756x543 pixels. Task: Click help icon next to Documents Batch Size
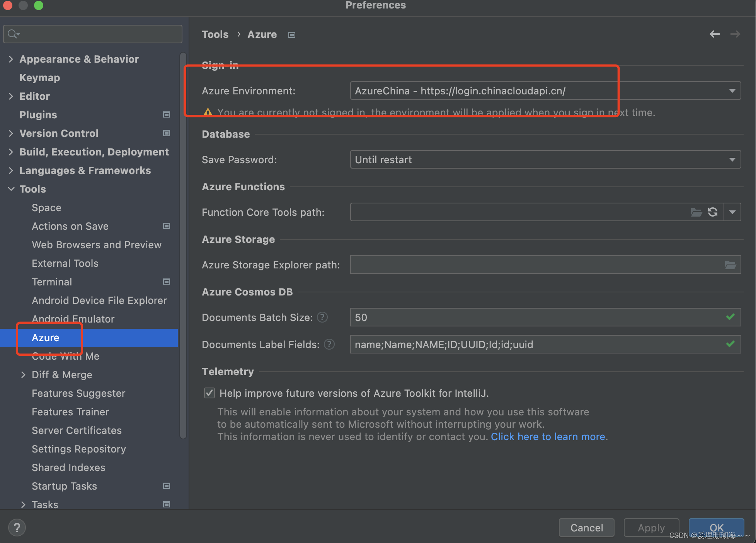pos(322,318)
